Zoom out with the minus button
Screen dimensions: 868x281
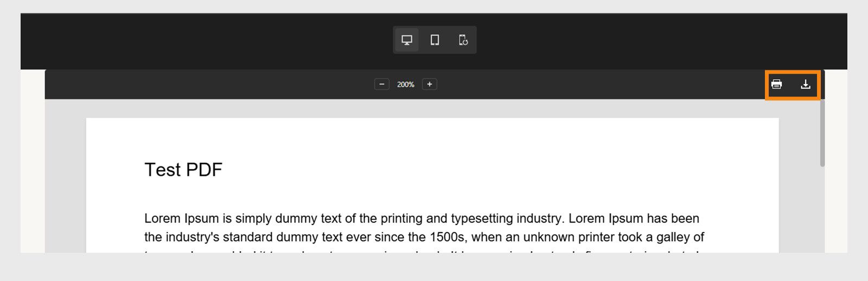coord(382,84)
